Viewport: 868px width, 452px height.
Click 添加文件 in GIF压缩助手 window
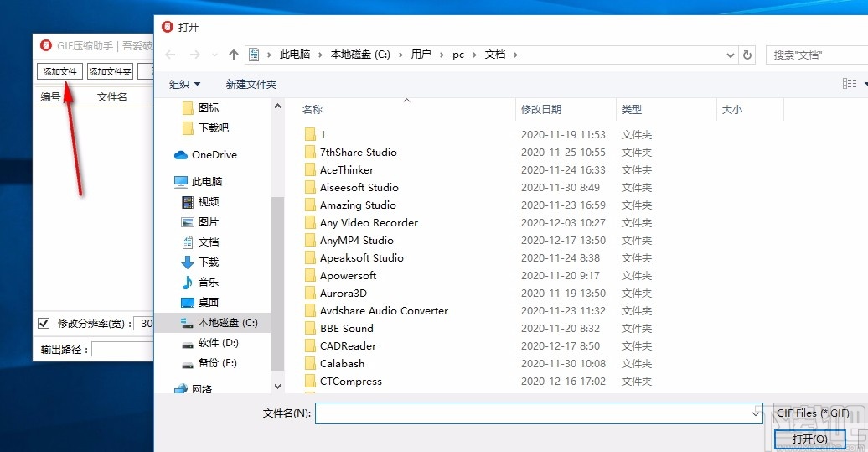point(59,71)
